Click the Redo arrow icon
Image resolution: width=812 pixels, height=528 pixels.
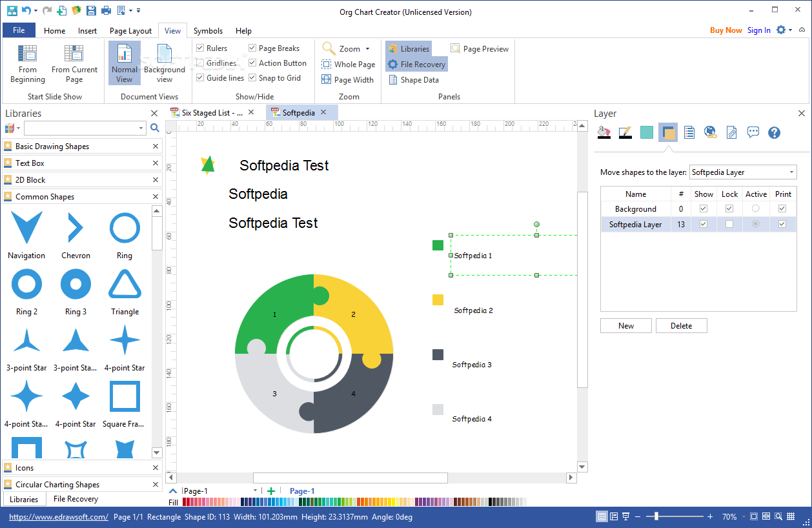click(46, 10)
